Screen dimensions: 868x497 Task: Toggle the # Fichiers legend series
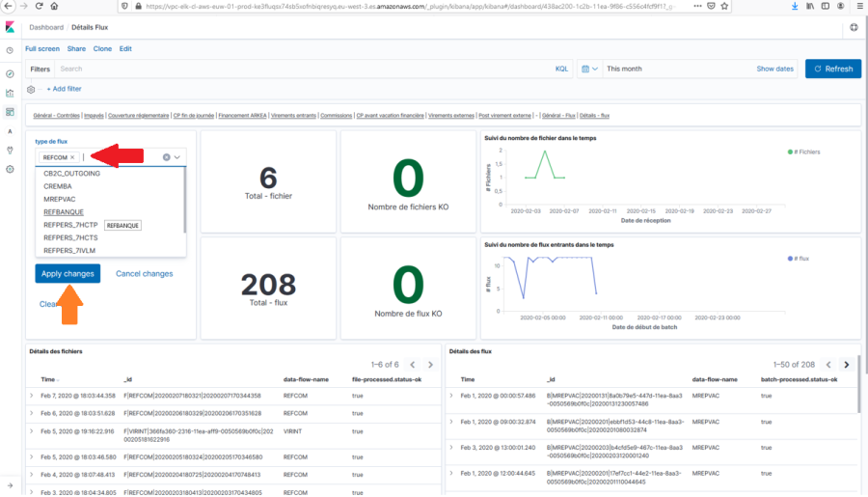pyautogui.click(x=804, y=152)
